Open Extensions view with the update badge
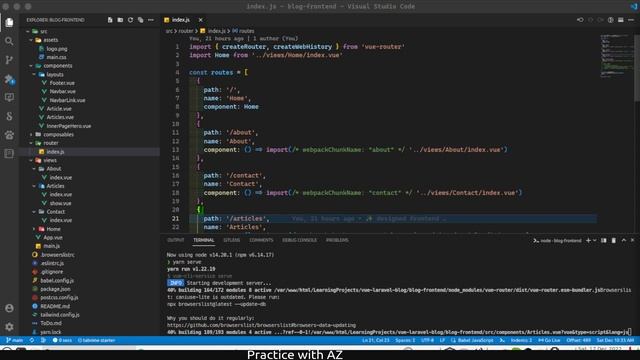Image resolution: width=640 pixels, height=360 pixels. click(9, 79)
